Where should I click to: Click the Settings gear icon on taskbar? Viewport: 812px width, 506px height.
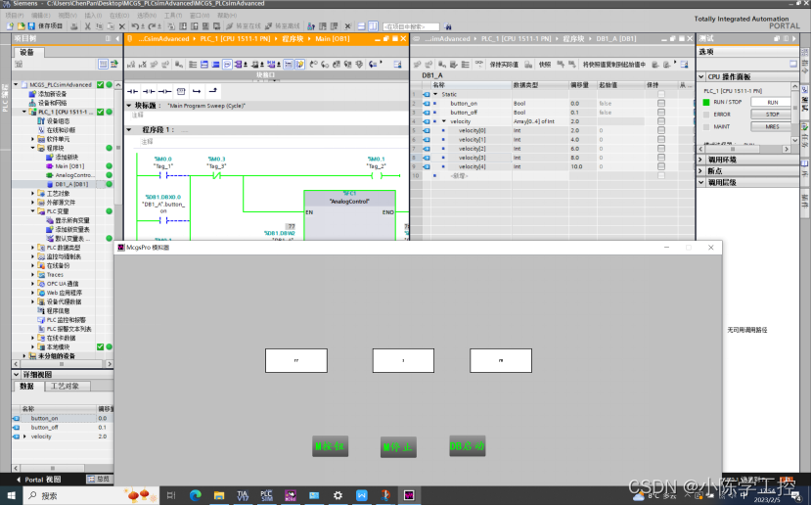click(x=338, y=495)
